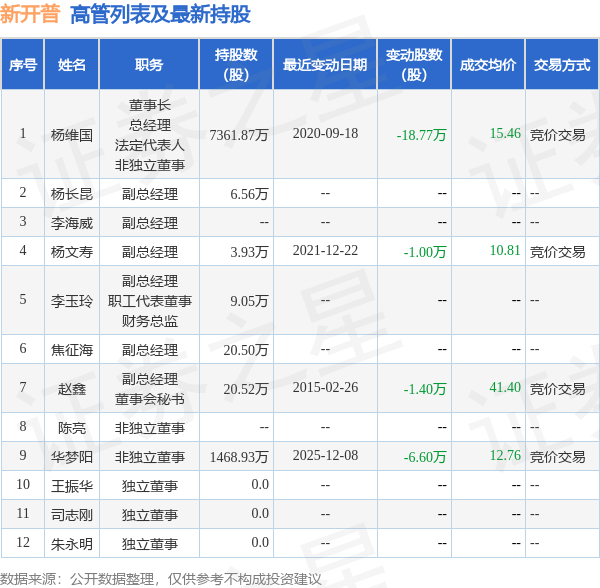Select the 交易方式 column header
Viewport: 600px width, 588px height.
(x=562, y=65)
